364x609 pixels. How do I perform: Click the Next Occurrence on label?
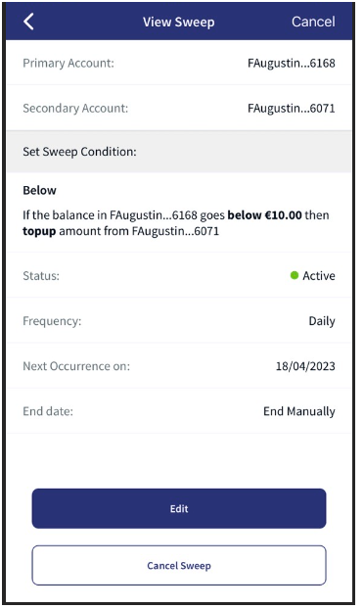click(76, 366)
